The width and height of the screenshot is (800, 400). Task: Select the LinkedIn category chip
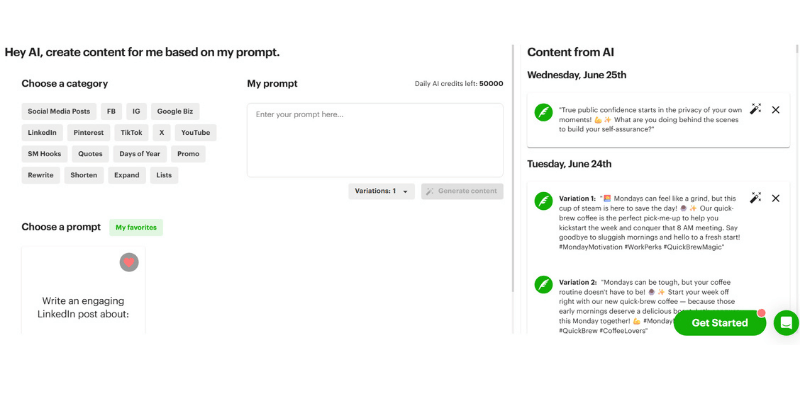(x=42, y=133)
